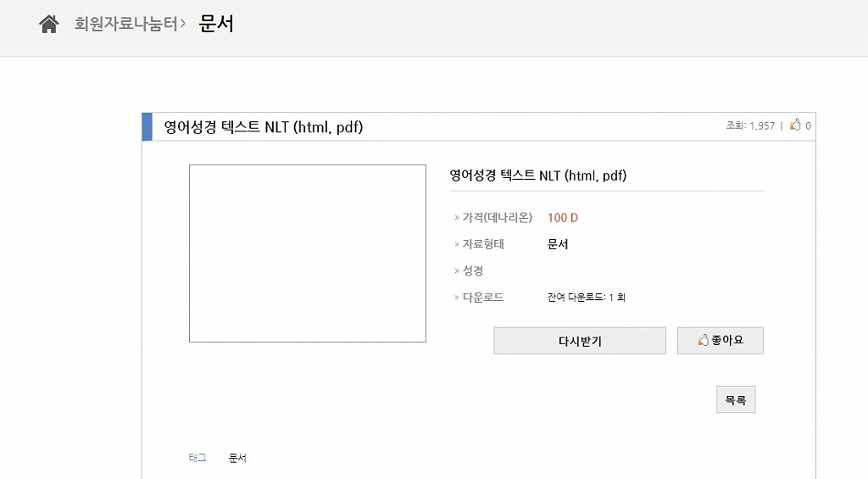Open the 문서 tag link beside 태그
This screenshot has height=479, width=868.
point(237,458)
